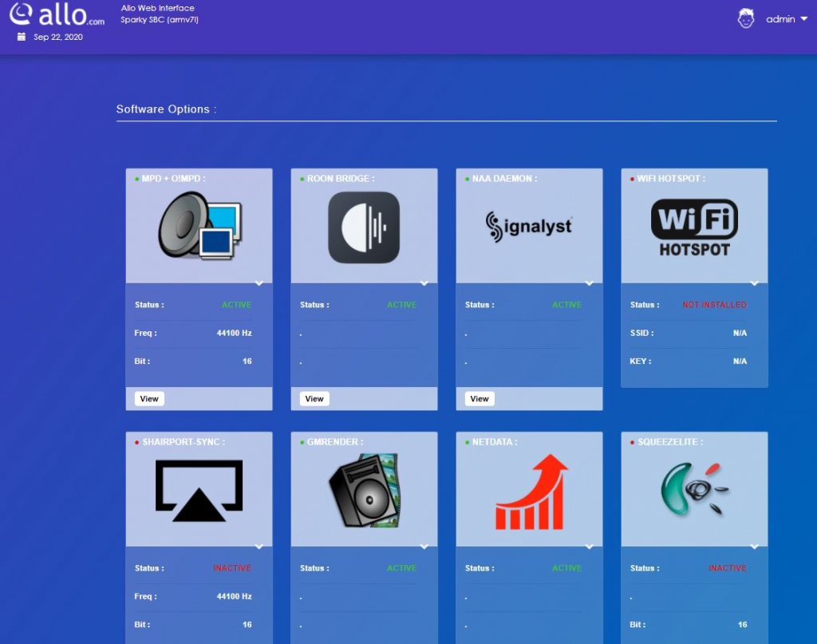The image size is (817, 644).
Task: Expand the Netdata card chevron
Action: point(590,547)
